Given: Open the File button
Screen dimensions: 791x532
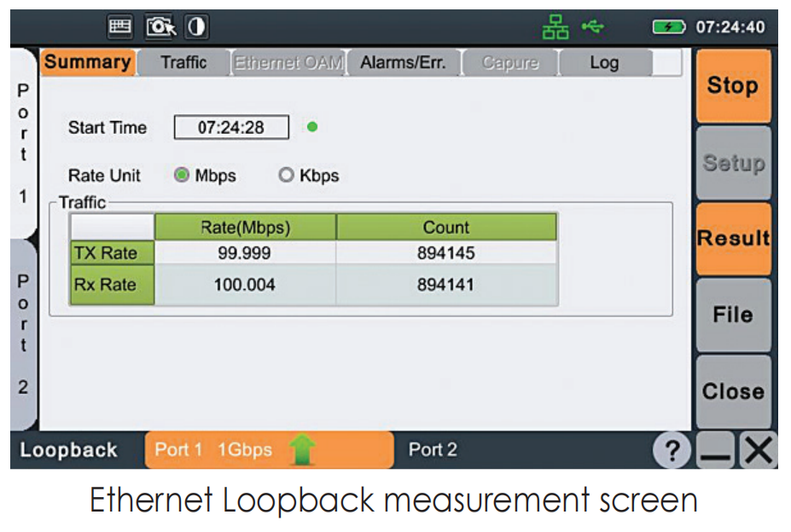Looking at the screenshot, I should [x=733, y=315].
